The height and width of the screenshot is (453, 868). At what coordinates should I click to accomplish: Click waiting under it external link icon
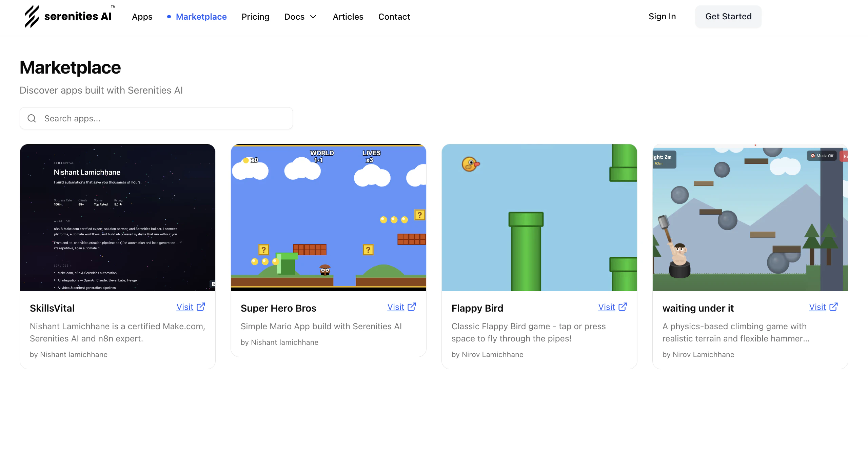click(x=834, y=307)
